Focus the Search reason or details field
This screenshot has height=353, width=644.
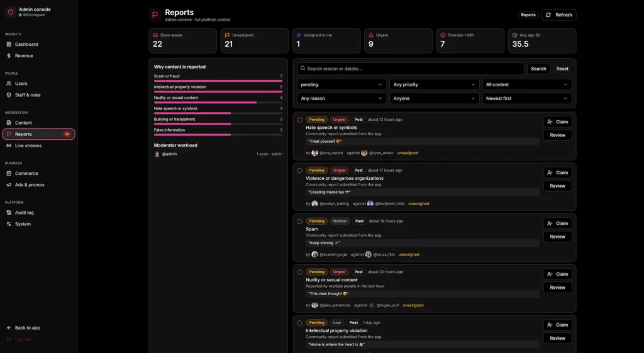point(411,69)
